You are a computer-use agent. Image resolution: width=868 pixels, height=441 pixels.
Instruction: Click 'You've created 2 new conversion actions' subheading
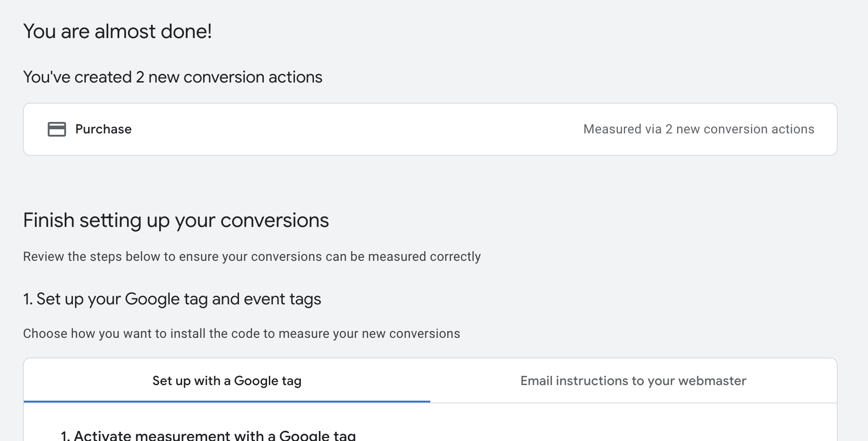172,77
